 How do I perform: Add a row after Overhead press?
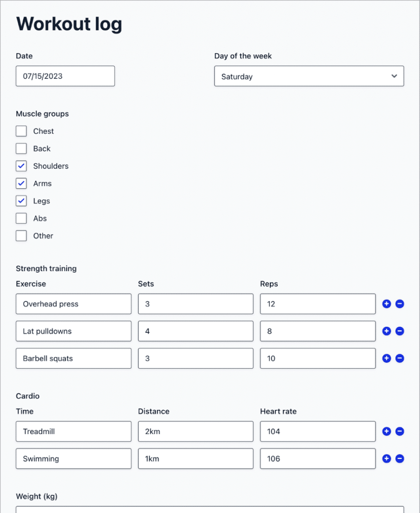coord(386,304)
